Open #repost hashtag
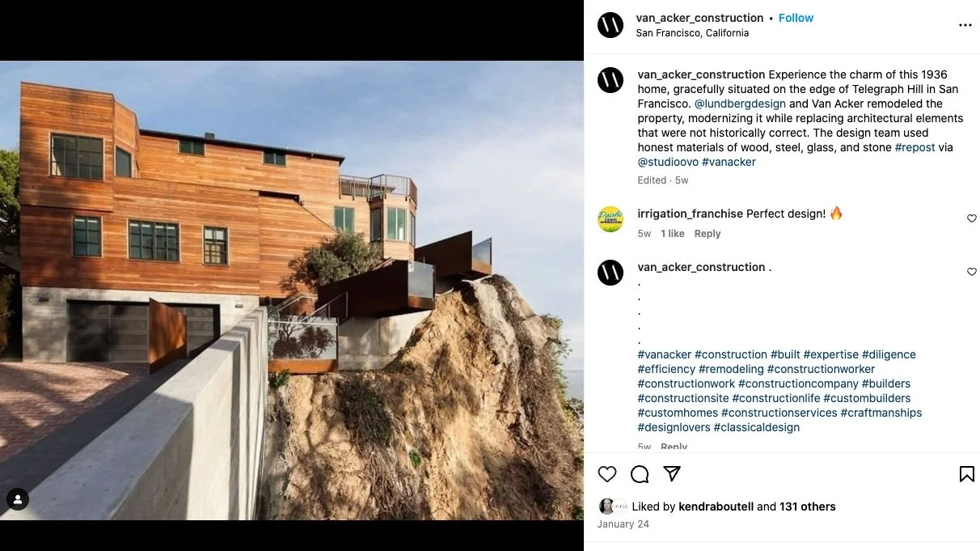The image size is (980, 551). pos(915,147)
